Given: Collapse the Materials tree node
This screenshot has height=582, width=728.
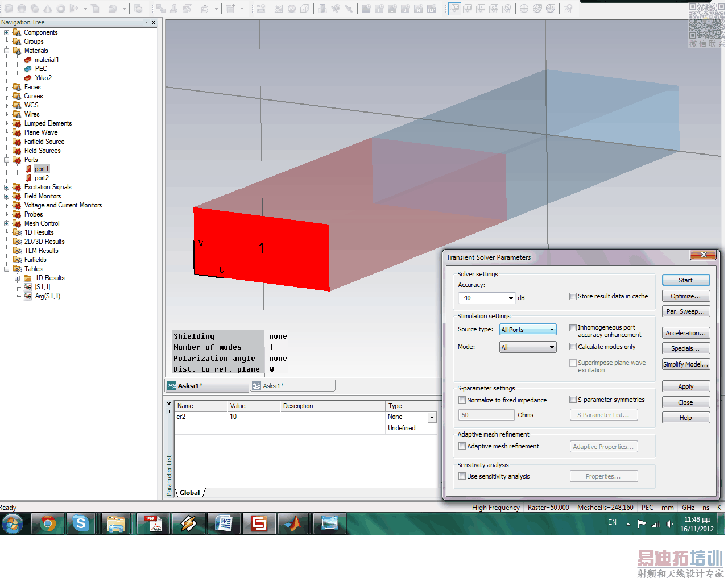Looking at the screenshot, I should pyautogui.click(x=7, y=51).
